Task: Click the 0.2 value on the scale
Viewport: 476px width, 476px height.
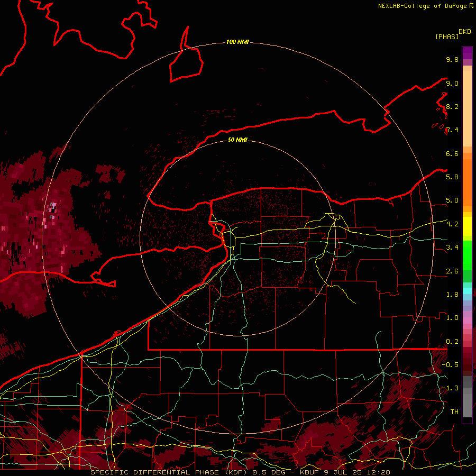Action: [x=452, y=341]
